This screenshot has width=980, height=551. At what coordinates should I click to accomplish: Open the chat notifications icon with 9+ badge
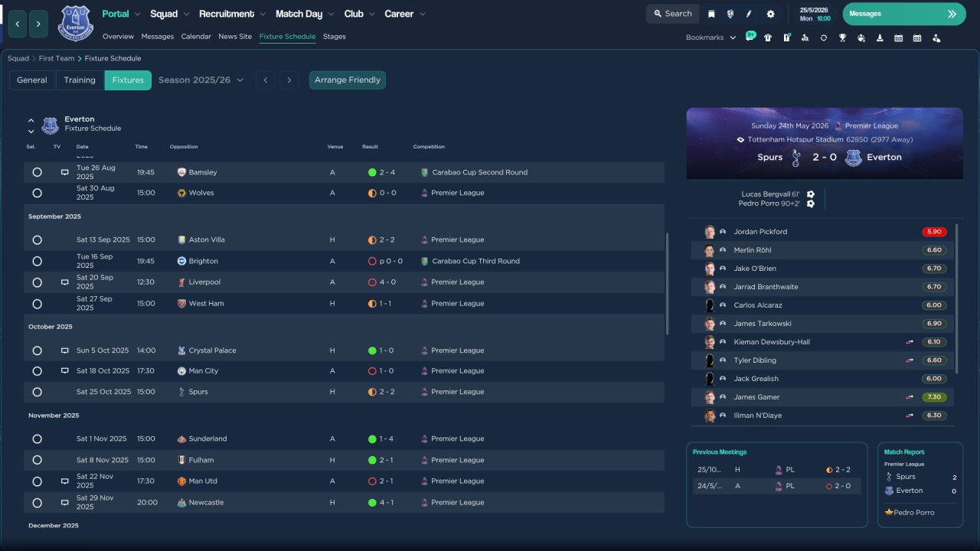pyautogui.click(x=750, y=37)
